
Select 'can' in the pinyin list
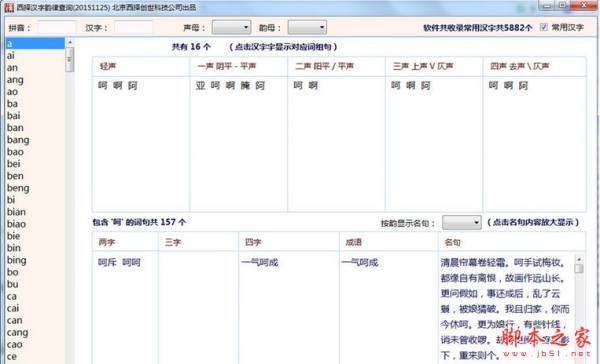coord(35,320)
